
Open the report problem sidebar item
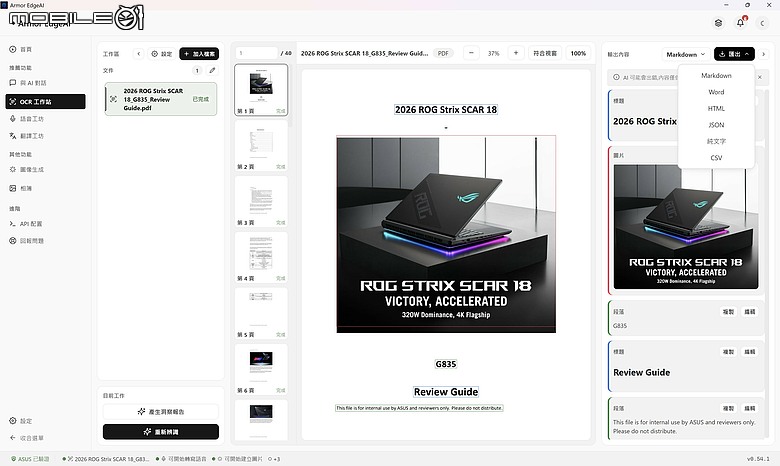[27, 241]
